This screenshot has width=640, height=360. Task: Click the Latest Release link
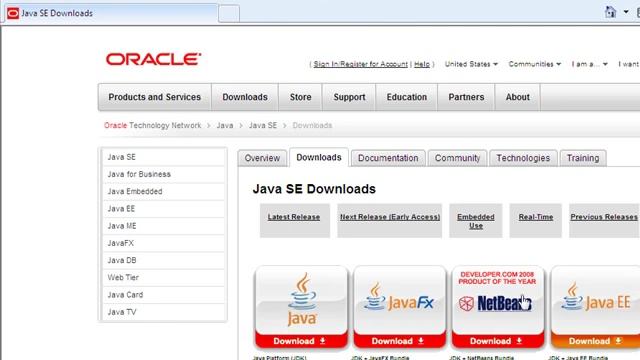294,217
